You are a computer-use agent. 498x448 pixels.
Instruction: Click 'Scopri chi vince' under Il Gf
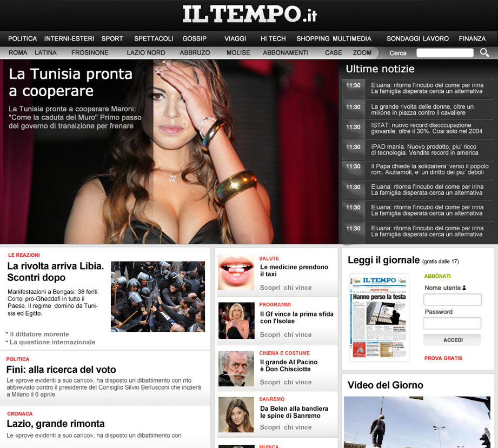pyautogui.click(x=285, y=335)
